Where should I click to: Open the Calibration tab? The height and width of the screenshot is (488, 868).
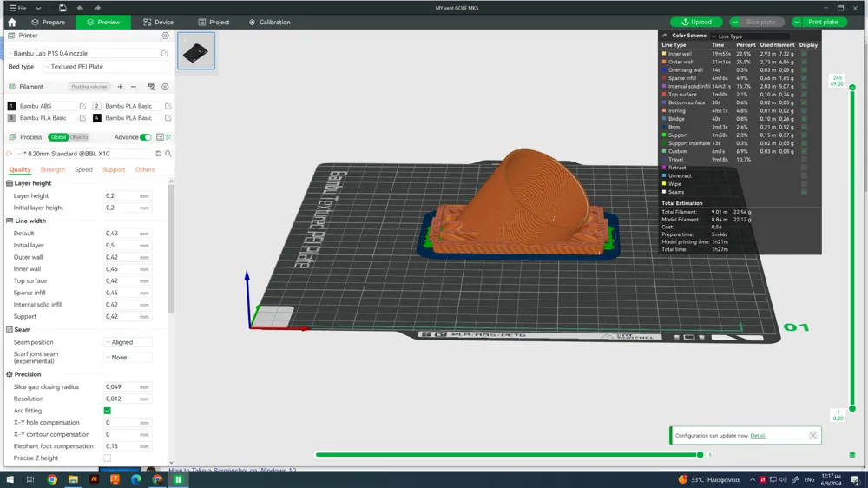pyautogui.click(x=270, y=23)
